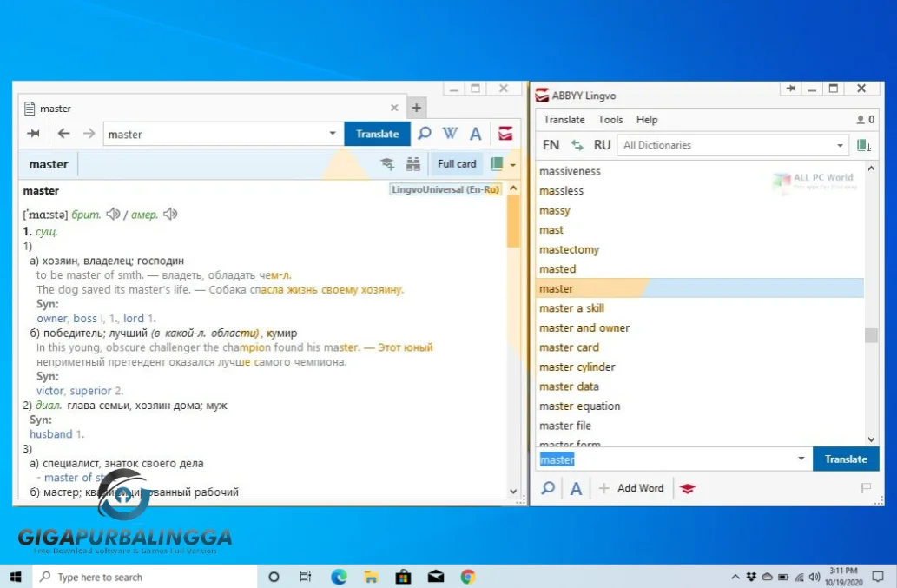Select 'massiveness' in word list

pos(699,171)
